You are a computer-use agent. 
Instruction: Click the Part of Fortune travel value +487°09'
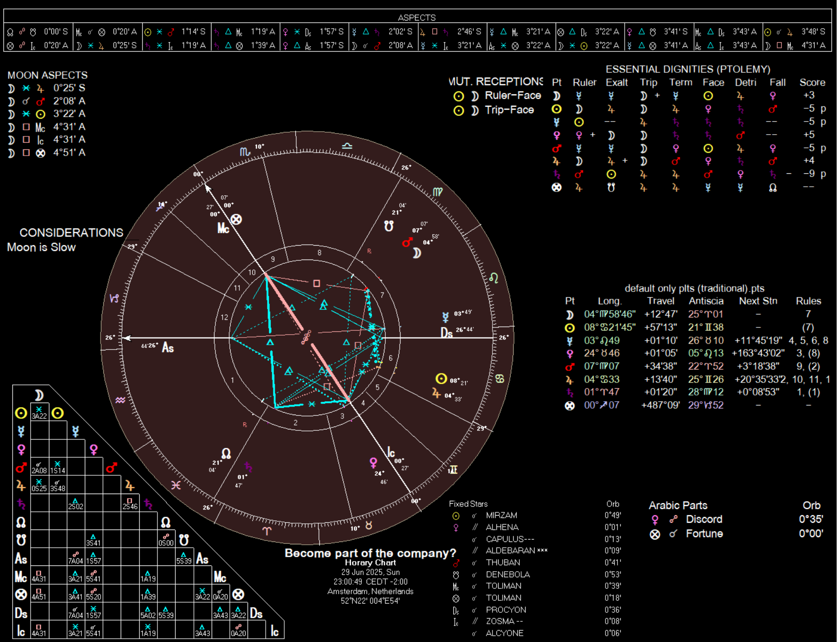tap(660, 405)
